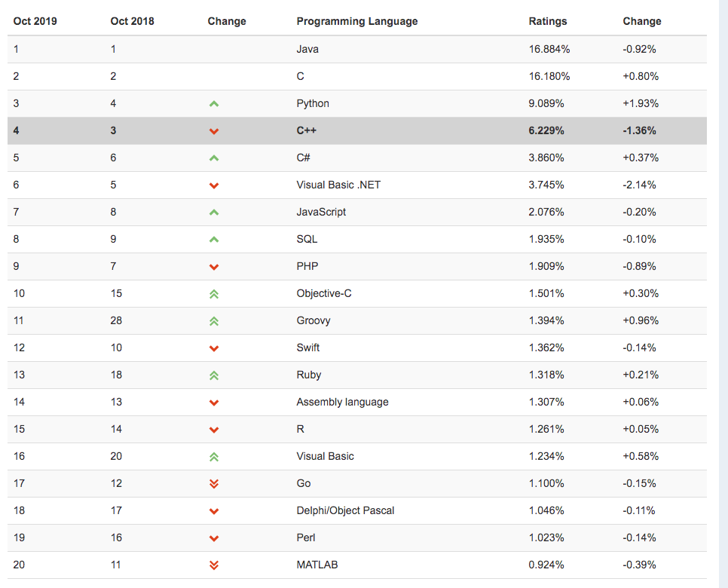Click the red down arrow in C++ row
This screenshot has width=728, height=588.
pos(214,131)
